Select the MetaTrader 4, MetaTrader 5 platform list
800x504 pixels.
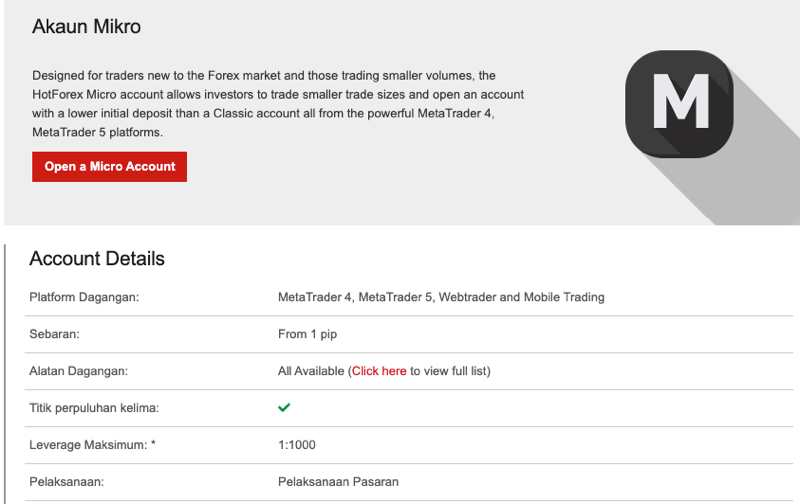[x=441, y=297]
